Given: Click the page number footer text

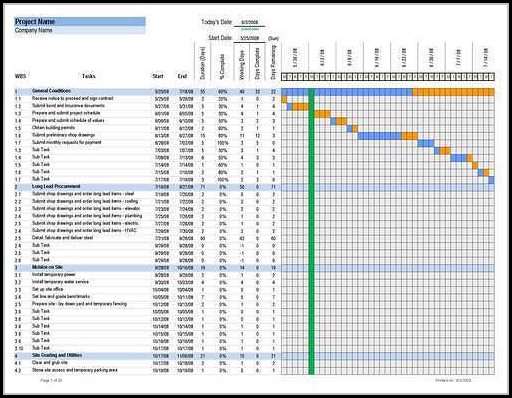Looking at the screenshot, I should click(x=51, y=380).
